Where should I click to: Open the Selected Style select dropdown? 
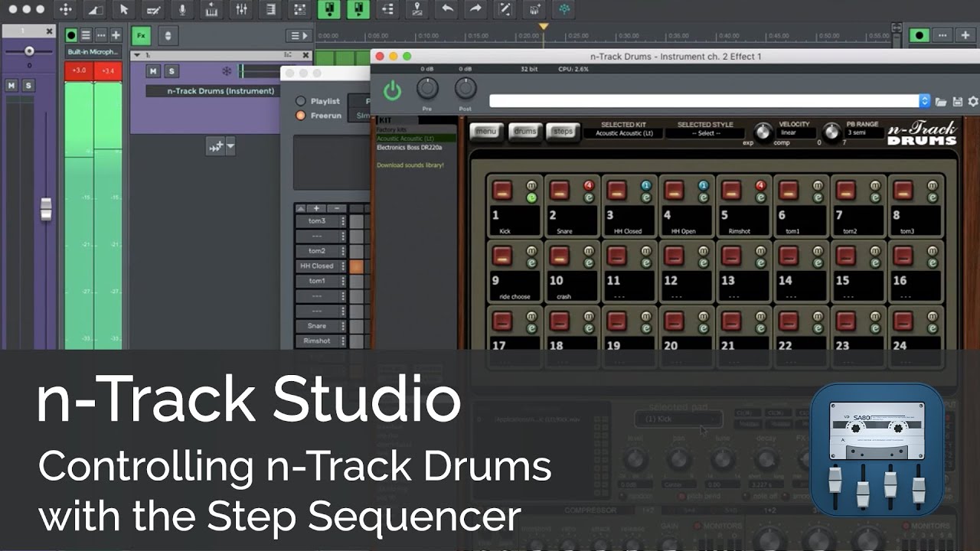[705, 133]
